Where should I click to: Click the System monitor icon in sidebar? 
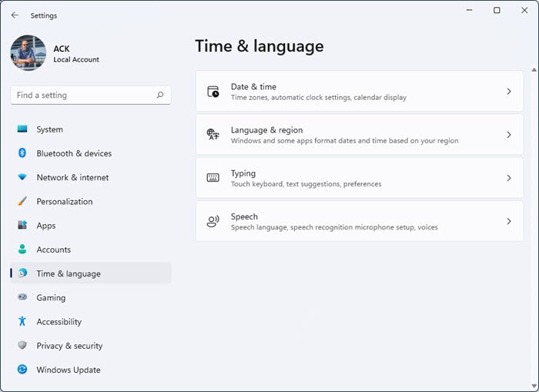(x=22, y=129)
